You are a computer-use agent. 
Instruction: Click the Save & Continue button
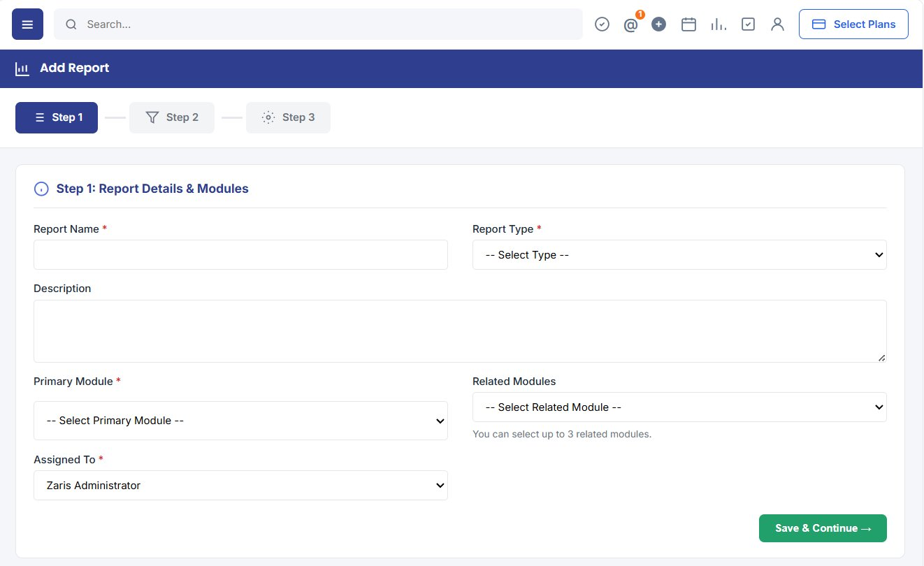point(823,528)
